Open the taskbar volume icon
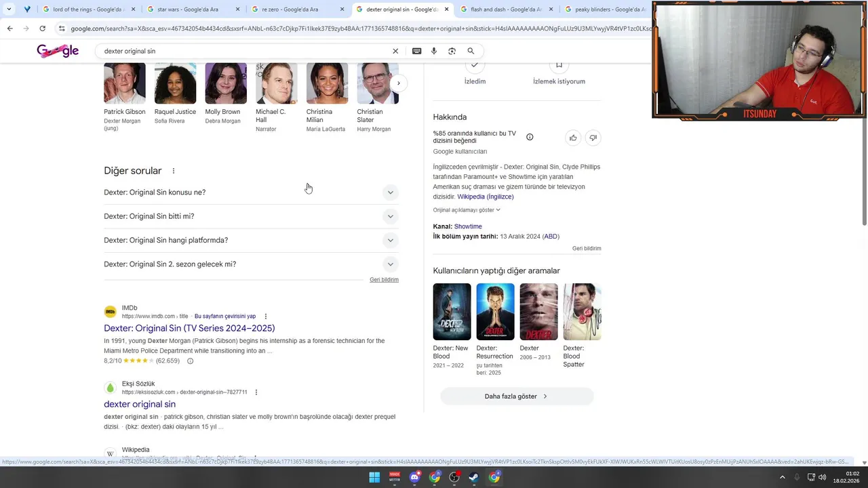 point(822,477)
